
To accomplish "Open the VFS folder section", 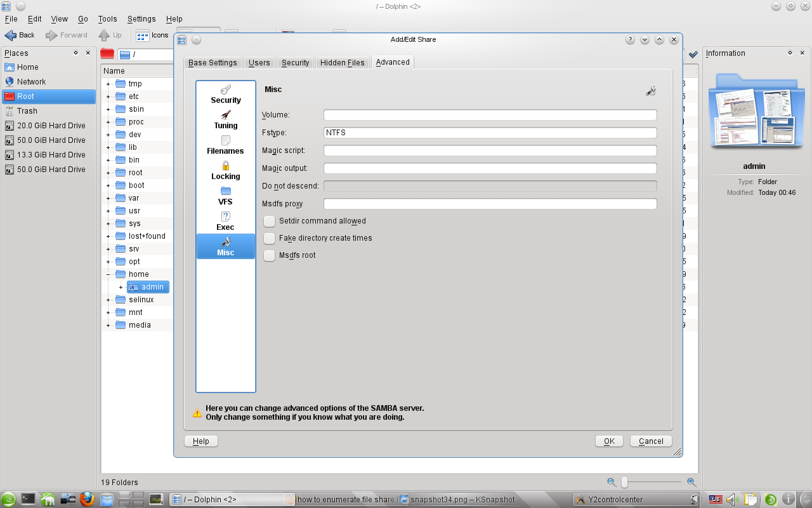I will [226, 196].
